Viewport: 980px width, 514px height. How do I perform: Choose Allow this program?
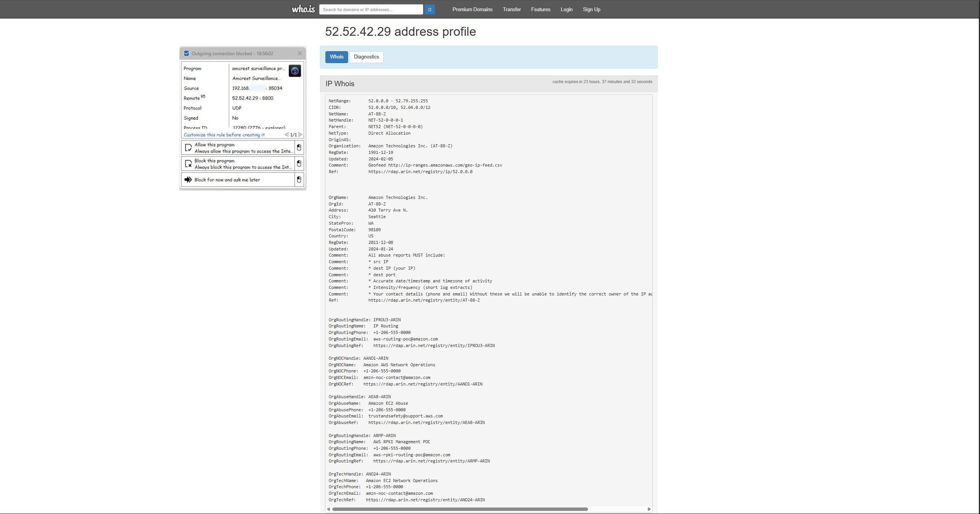(x=238, y=148)
